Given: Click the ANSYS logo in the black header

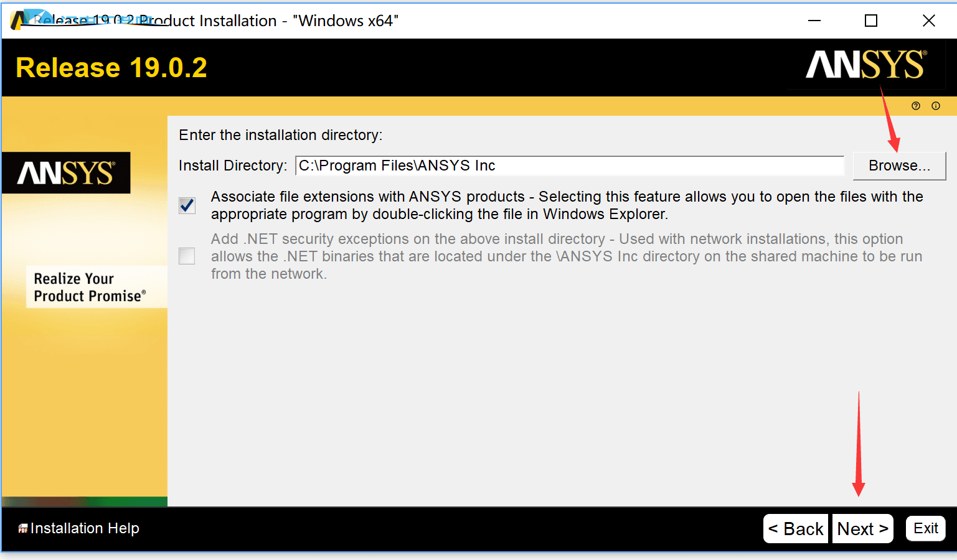Looking at the screenshot, I should [x=866, y=65].
